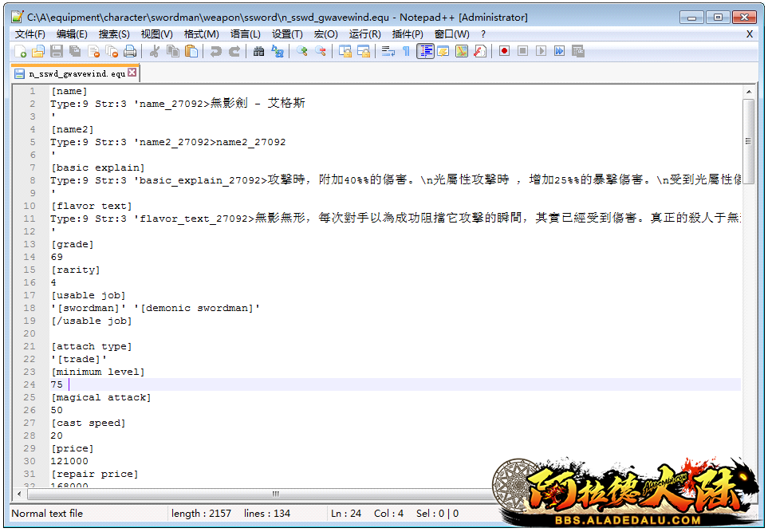
Task: Click the vertical scrollbar down arrow
Action: 748,481
